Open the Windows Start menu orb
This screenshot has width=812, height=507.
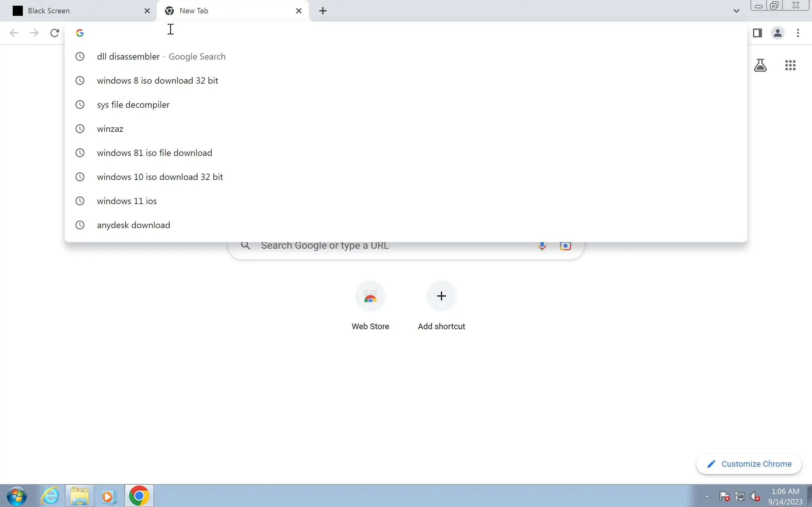tap(17, 496)
